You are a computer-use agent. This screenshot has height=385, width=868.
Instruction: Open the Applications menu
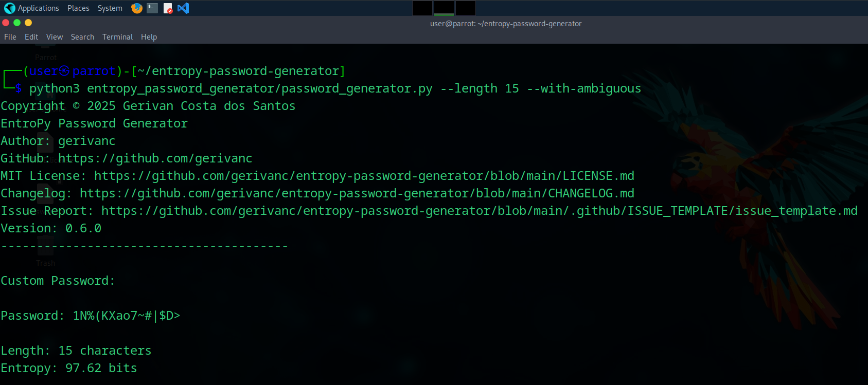tap(39, 8)
